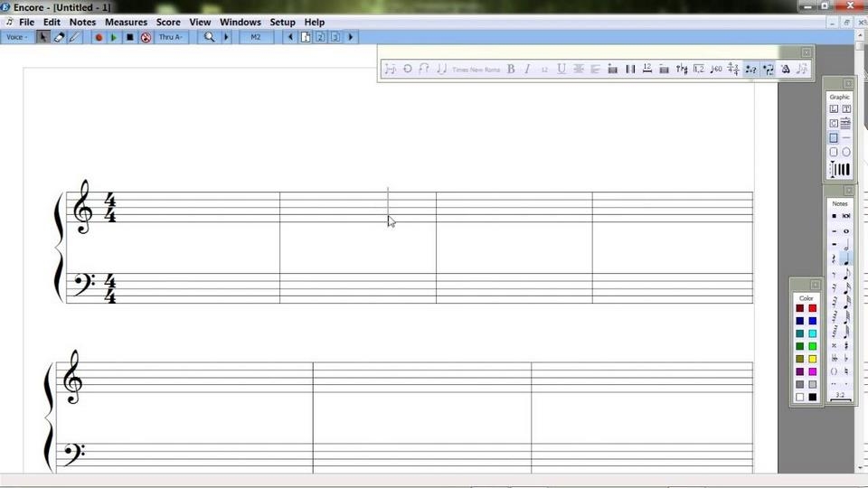Viewport: 868px width, 488px height.
Task: Click the all-notes-off panic icon
Action: pyautogui.click(x=146, y=37)
